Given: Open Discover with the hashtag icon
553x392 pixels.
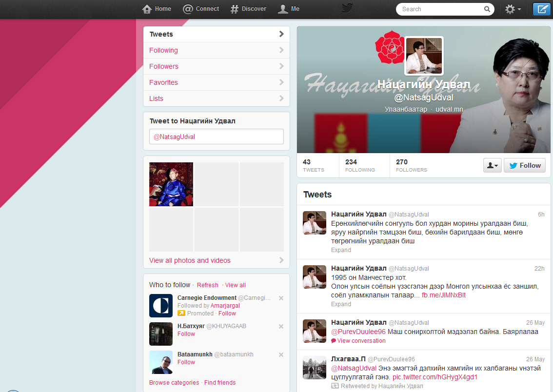Looking at the screenshot, I should [235, 9].
